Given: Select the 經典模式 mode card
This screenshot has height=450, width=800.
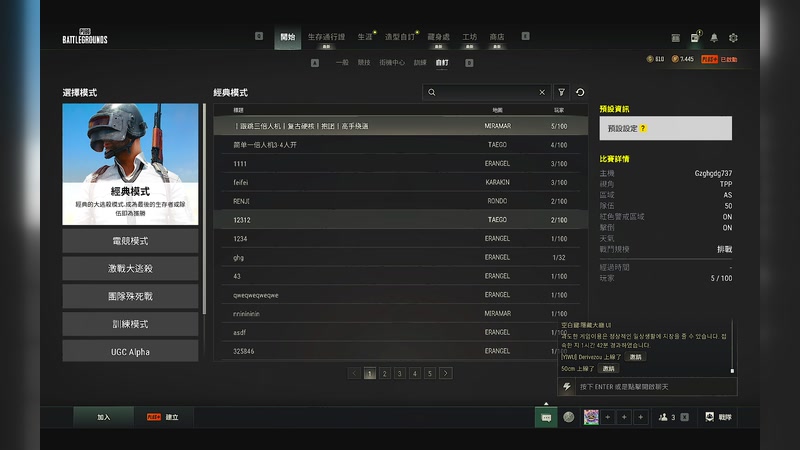Looking at the screenshot, I should (130, 164).
